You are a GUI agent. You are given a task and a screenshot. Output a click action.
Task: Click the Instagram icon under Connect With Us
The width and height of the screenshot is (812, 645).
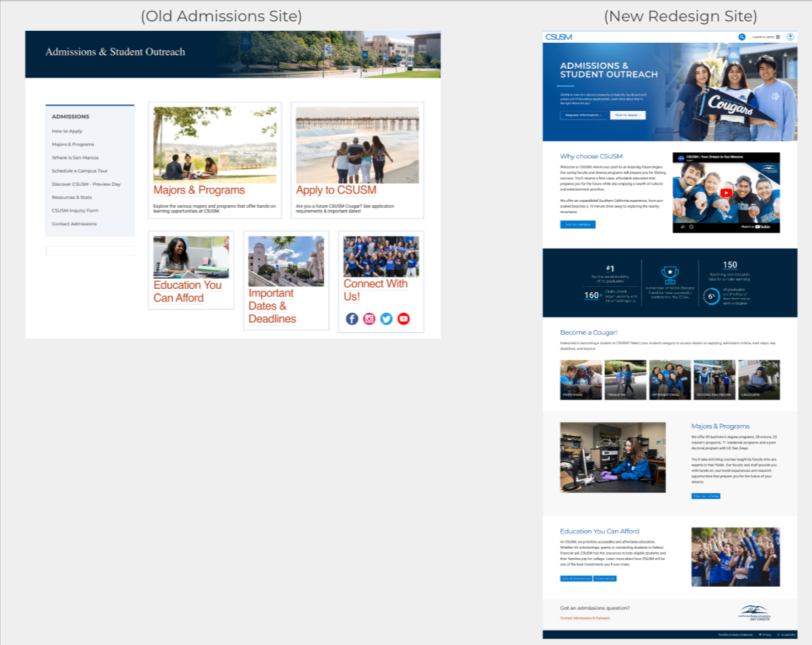click(370, 319)
